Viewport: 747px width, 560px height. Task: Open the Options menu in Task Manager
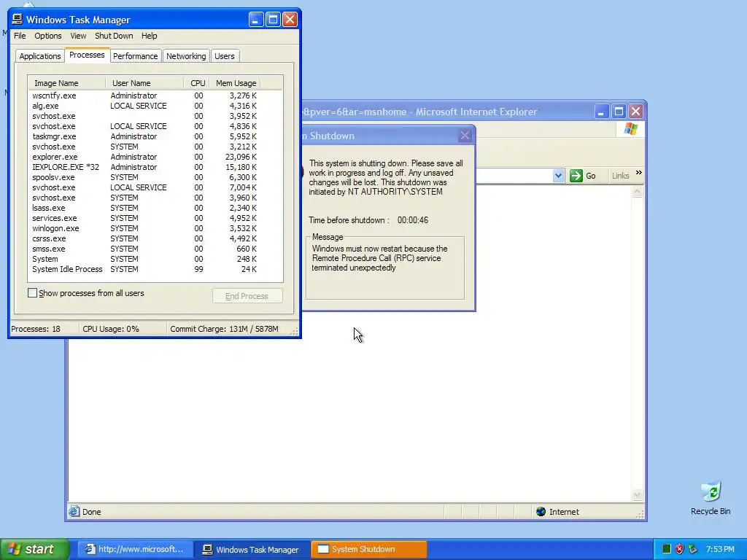(47, 36)
